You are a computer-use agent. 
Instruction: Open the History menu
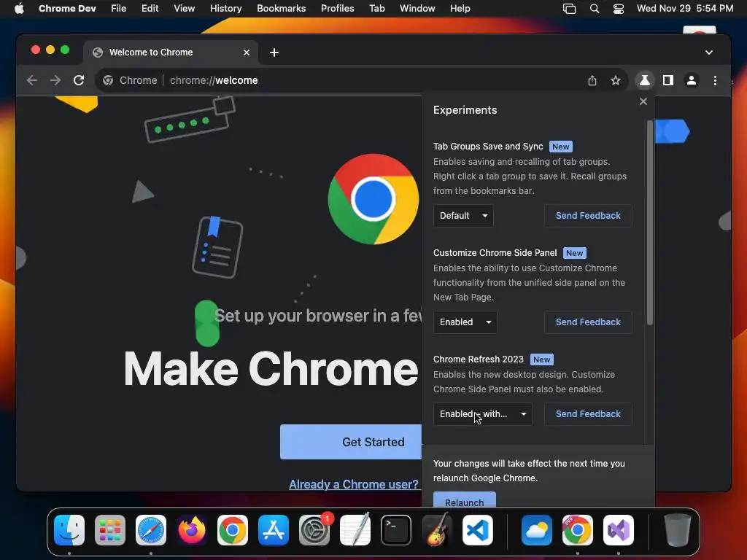tap(226, 8)
